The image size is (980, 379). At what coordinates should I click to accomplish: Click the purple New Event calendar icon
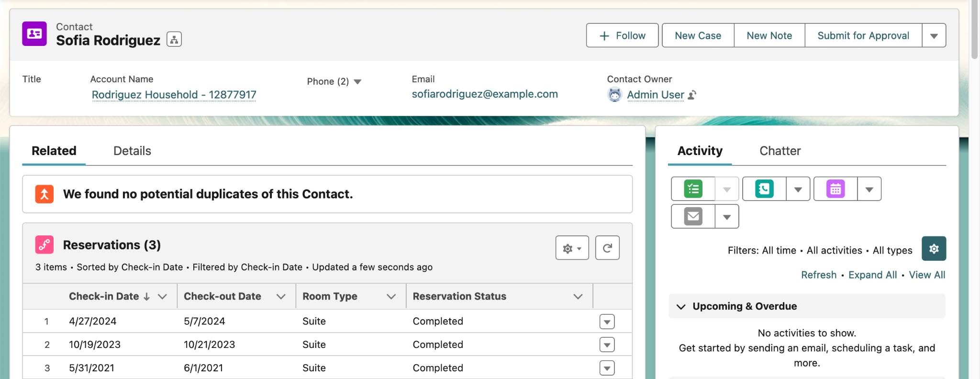(835, 189)
